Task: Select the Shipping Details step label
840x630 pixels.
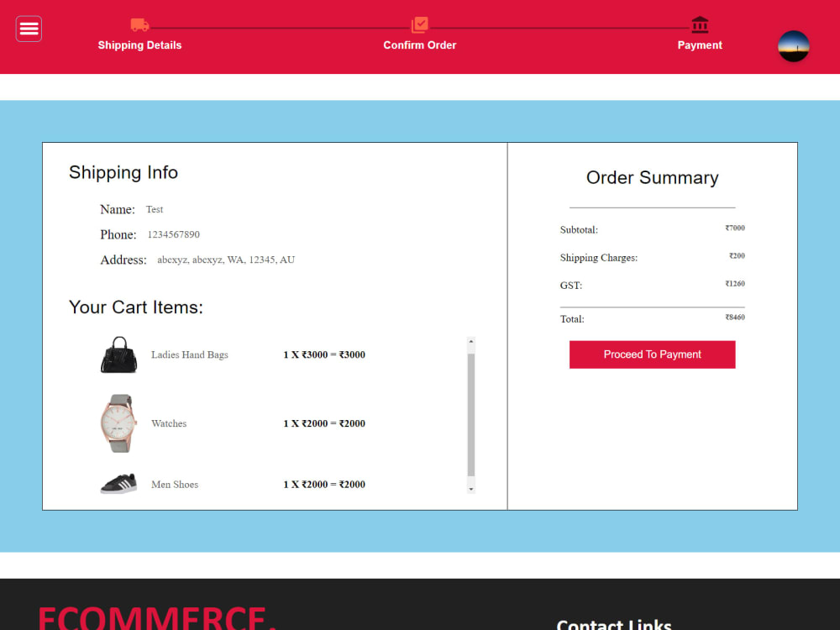Action: click(x=139, y=45)
